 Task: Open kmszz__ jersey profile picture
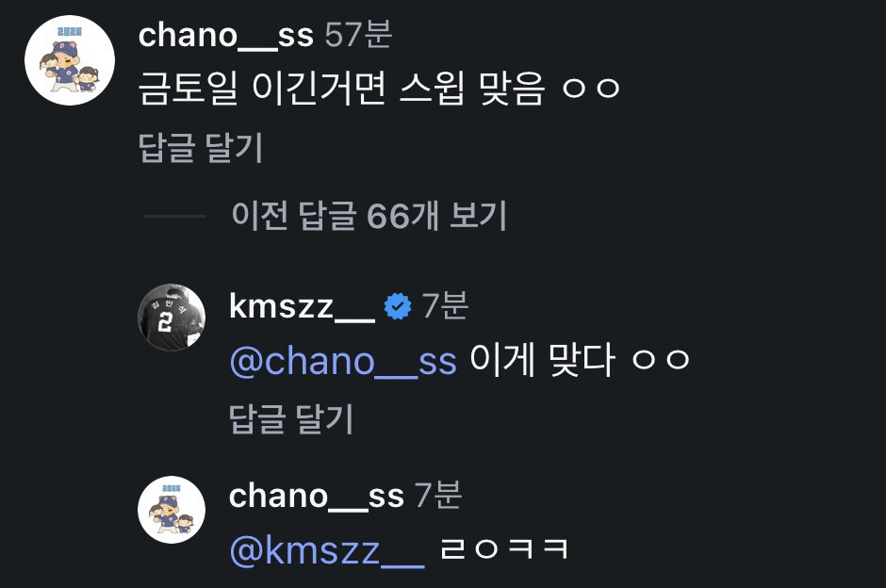172,317
